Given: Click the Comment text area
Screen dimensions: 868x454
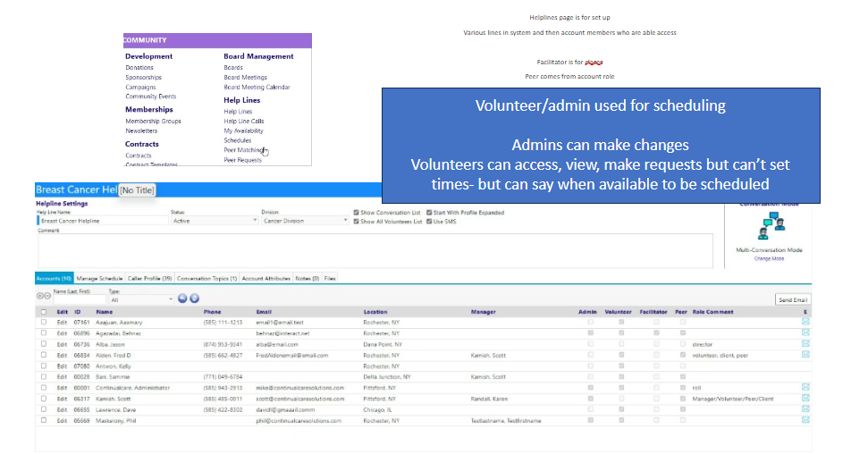Looking at the screenshot, I should pyautogui.click(x=375, y=251).
